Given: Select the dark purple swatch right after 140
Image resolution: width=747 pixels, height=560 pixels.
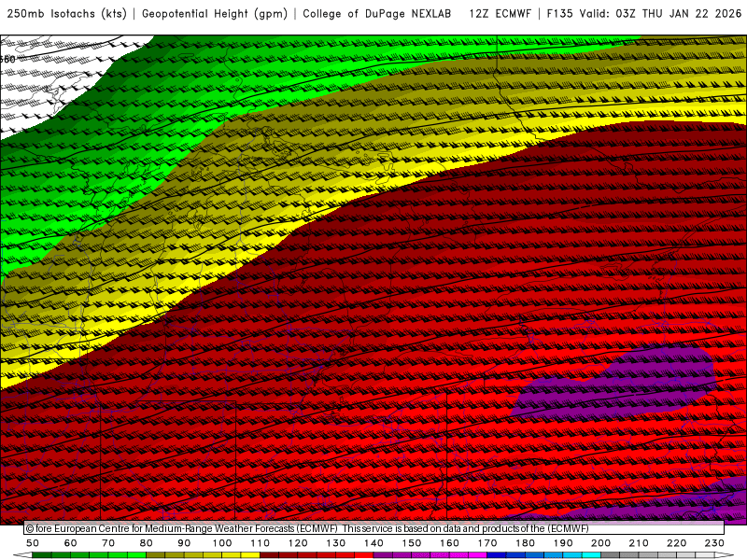Looking at the screenshot, I should (383, 555).
